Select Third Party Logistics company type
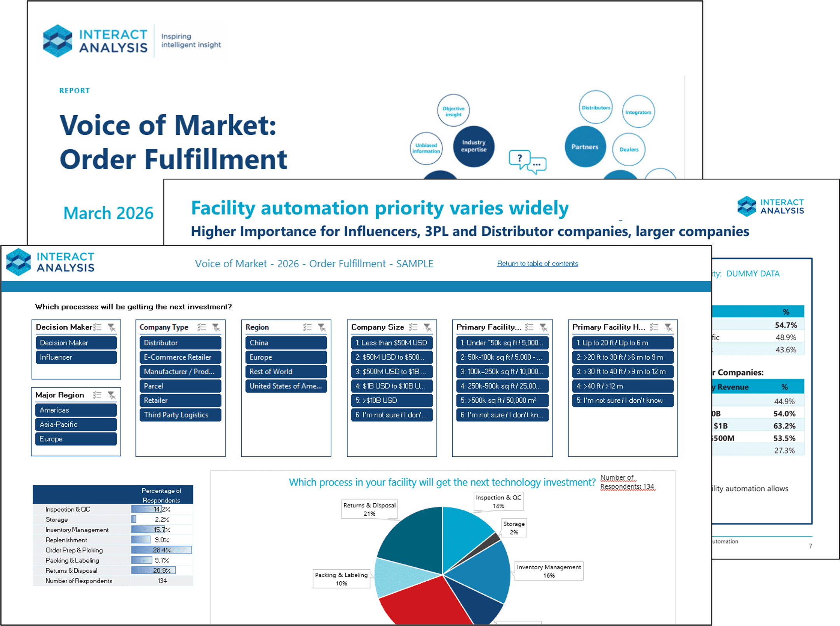This screenshot has width=840, height=626. (x=180, y=415)
